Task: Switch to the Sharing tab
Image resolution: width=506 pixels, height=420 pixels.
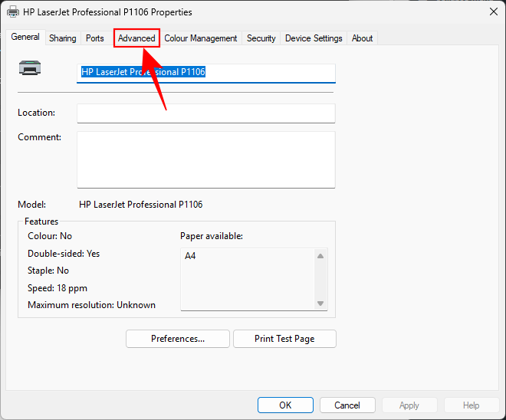Action: [x=63, y=38]
